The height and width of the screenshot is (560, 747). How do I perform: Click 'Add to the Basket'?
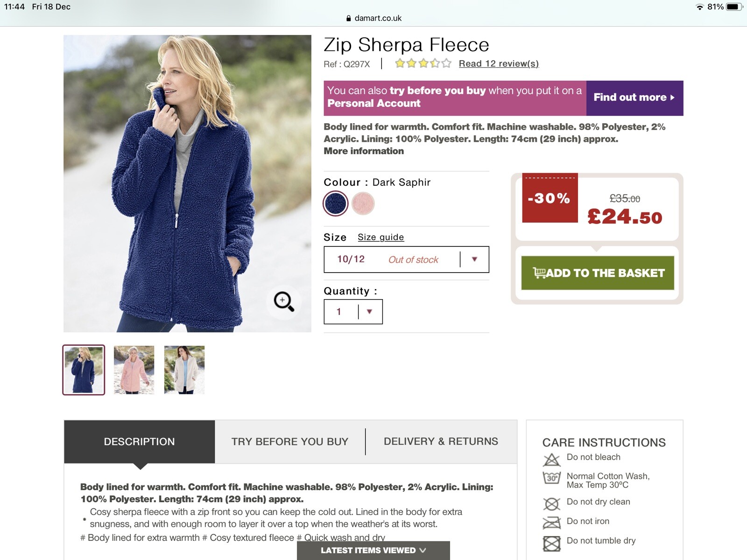tap(598, 273)
